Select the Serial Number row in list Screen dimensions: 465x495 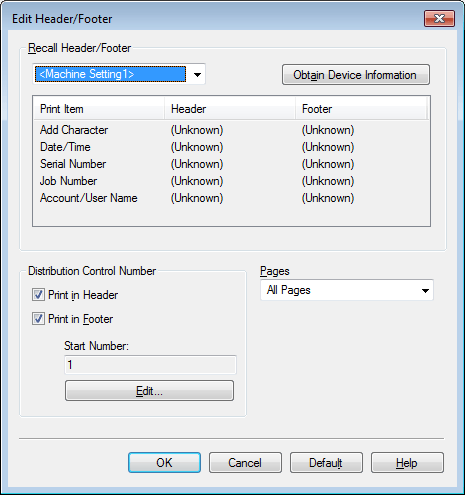click(231, 164)
